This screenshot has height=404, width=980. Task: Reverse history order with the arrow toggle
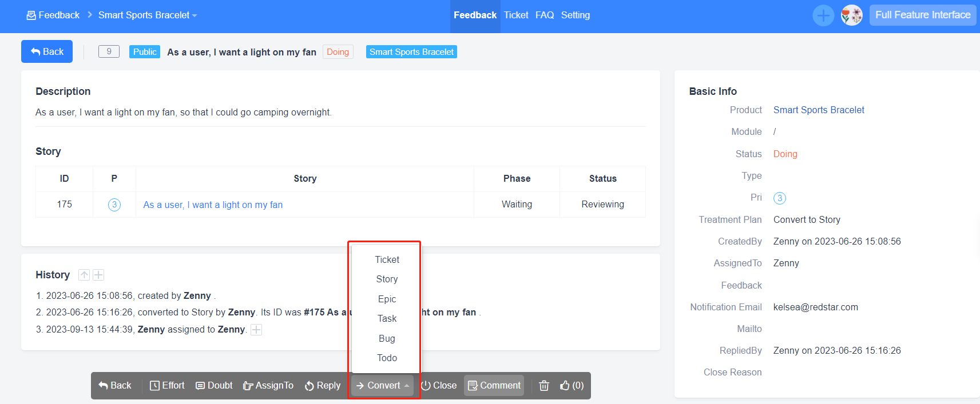tap(84, 275)
